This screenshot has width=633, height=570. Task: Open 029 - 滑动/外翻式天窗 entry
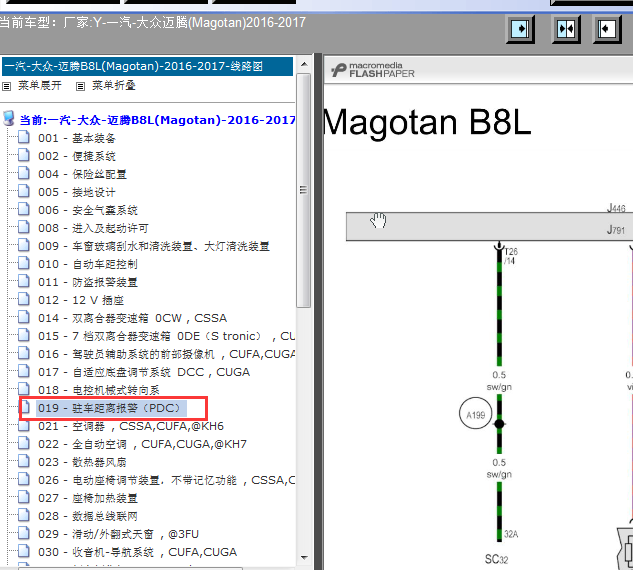[x=118, y=534]
